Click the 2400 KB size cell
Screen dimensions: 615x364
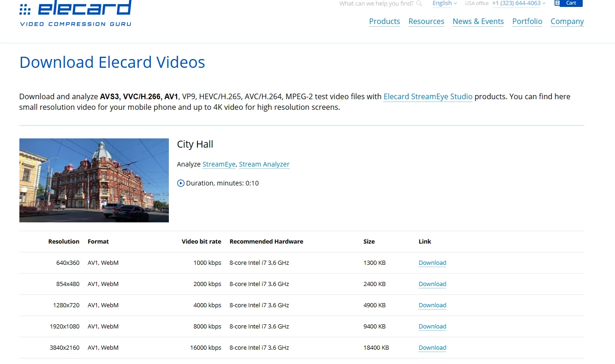[375, 284]
